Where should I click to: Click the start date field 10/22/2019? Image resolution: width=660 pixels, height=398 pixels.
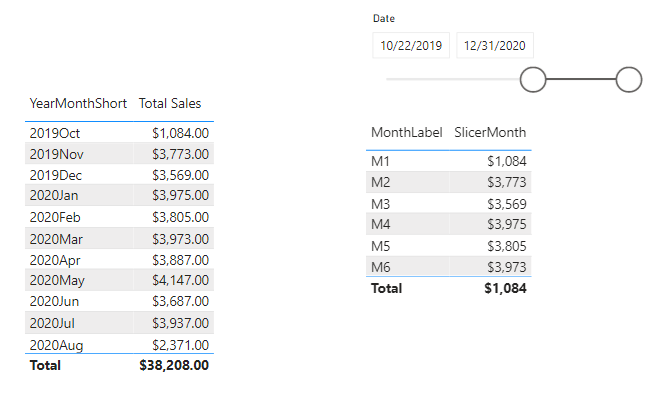click(411, 45)
